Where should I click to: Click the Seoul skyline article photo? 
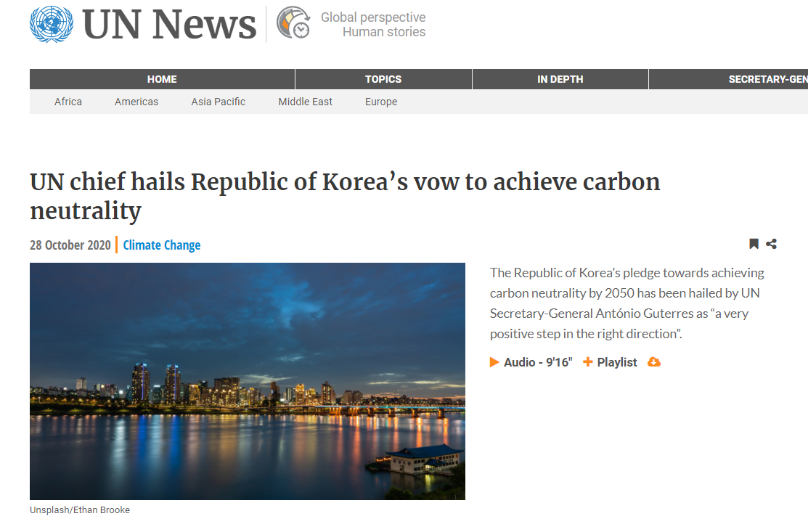(x=247, y=381)
